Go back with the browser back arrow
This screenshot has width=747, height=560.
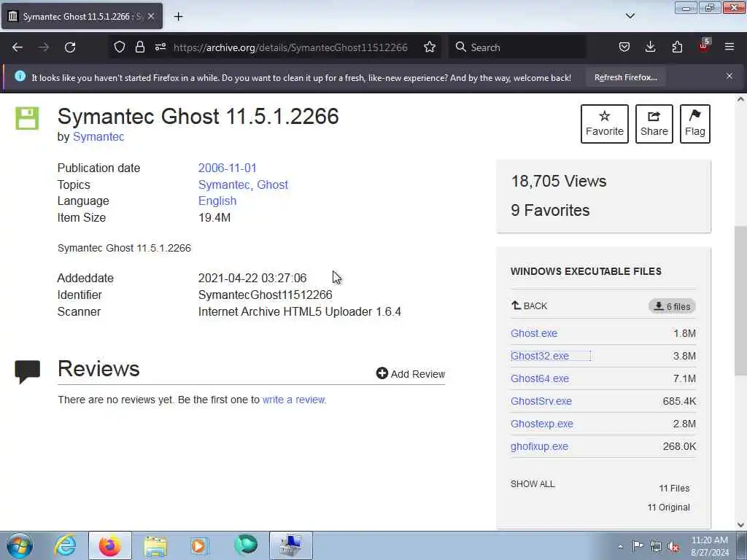pyautogui.click(x=18, y=47)
